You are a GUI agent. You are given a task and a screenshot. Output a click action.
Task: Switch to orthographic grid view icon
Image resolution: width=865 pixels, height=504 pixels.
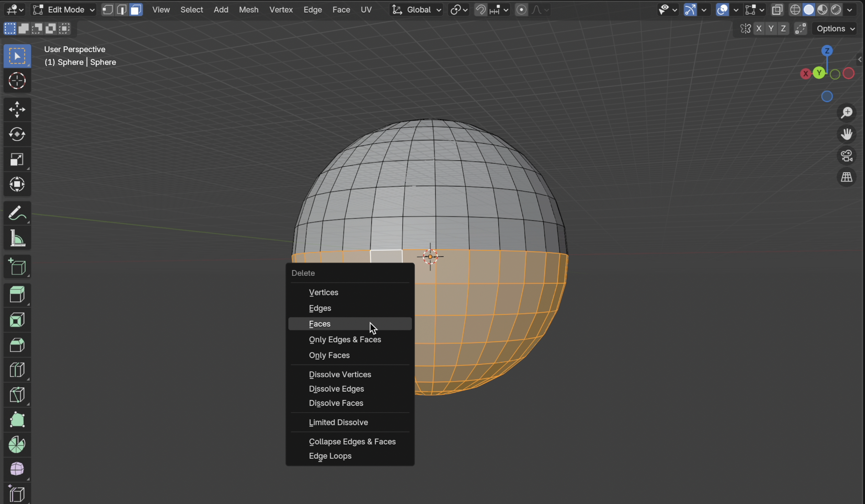coord(846,177)
